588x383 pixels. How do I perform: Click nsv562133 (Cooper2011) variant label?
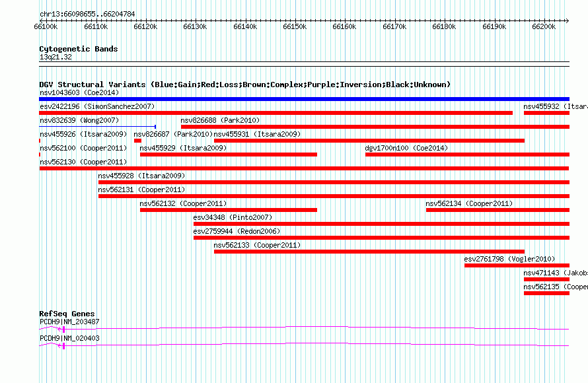[x=257, y=245]
